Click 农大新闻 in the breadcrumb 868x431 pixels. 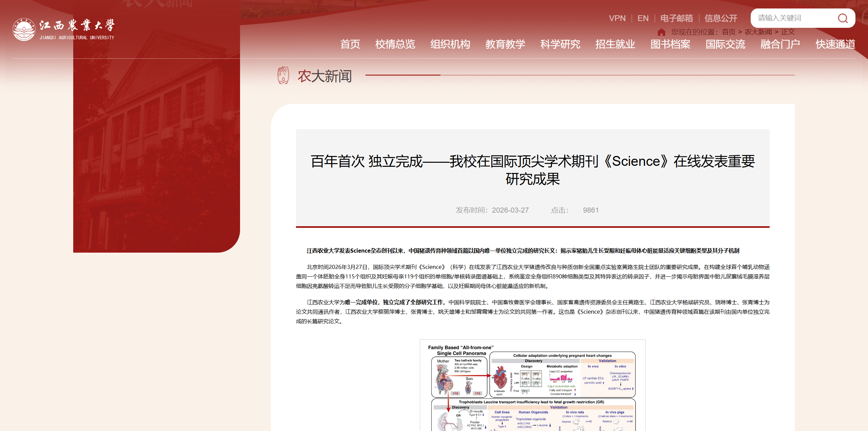[758, 32]
